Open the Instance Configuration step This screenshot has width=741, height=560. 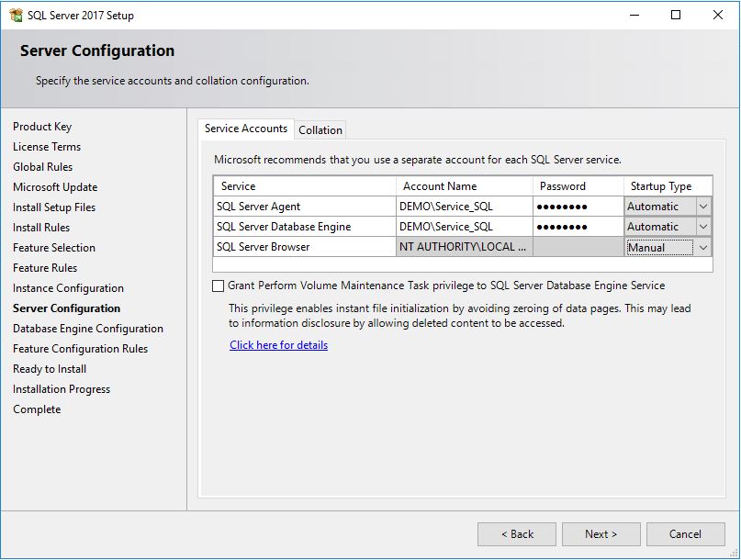pyautogui.click(x=69, y=287)
